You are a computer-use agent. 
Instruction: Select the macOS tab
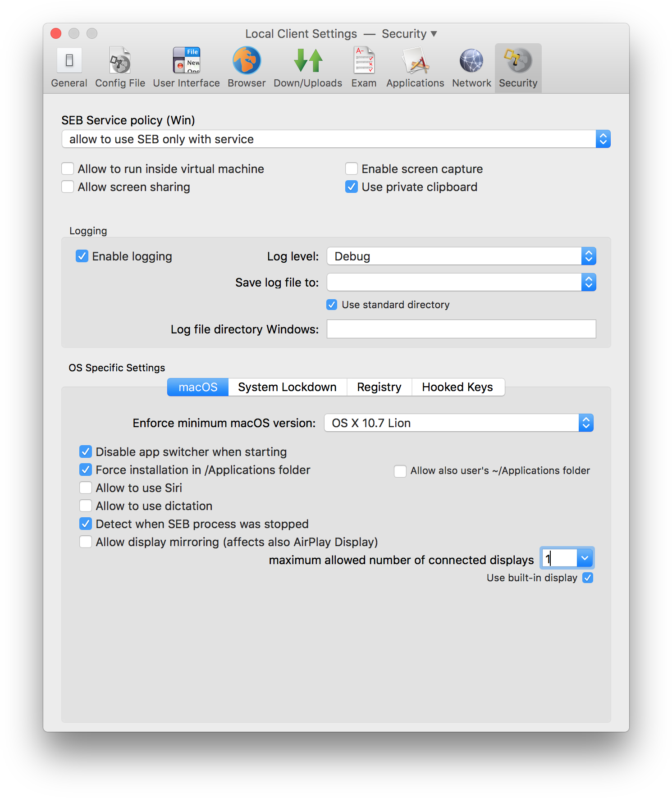tap(198, 387)
